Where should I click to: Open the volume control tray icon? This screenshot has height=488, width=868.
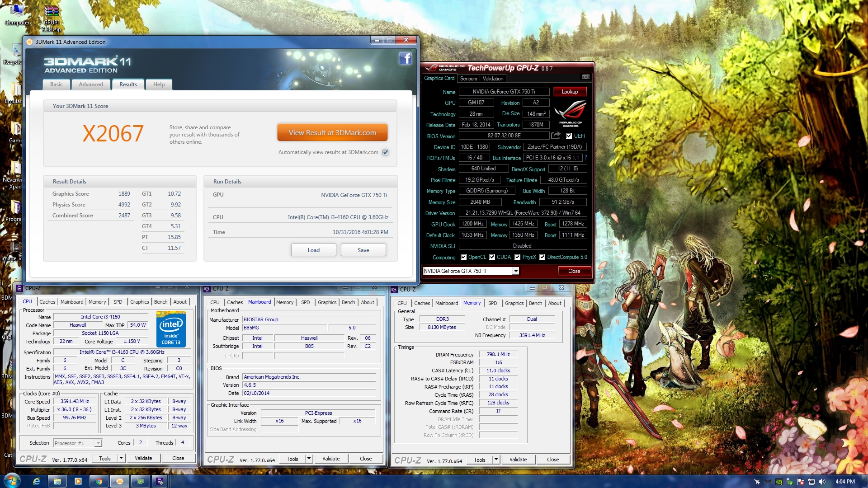click(x=822, y=482)
